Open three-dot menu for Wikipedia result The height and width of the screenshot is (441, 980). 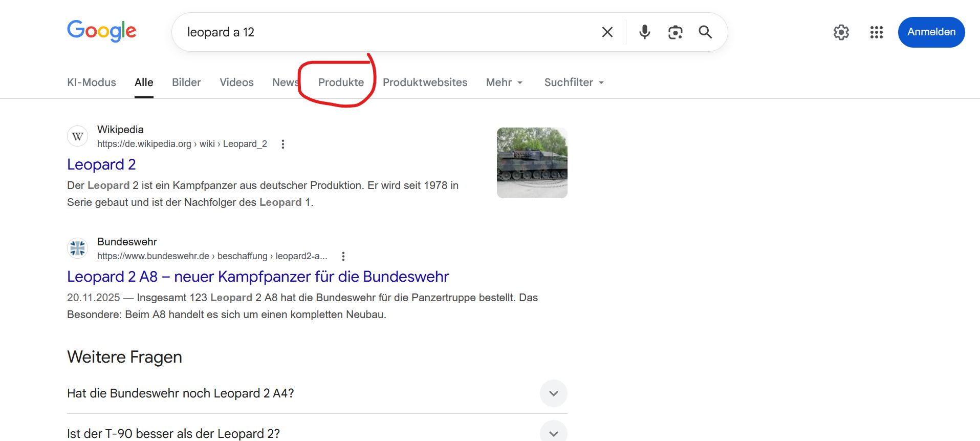point(283,144)
